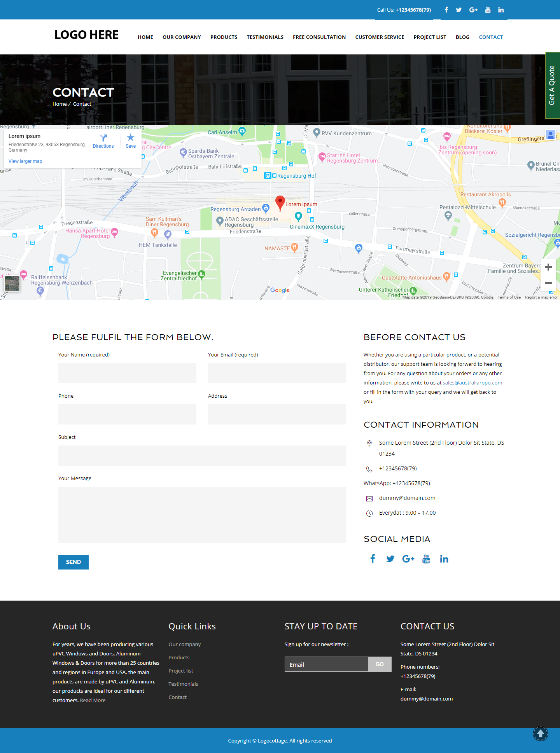Click the Google+ icon under Social Media

click(x=408, y=559)
